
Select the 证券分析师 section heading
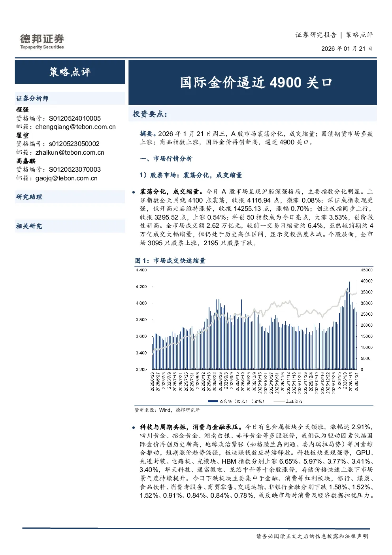pos(32,98)
